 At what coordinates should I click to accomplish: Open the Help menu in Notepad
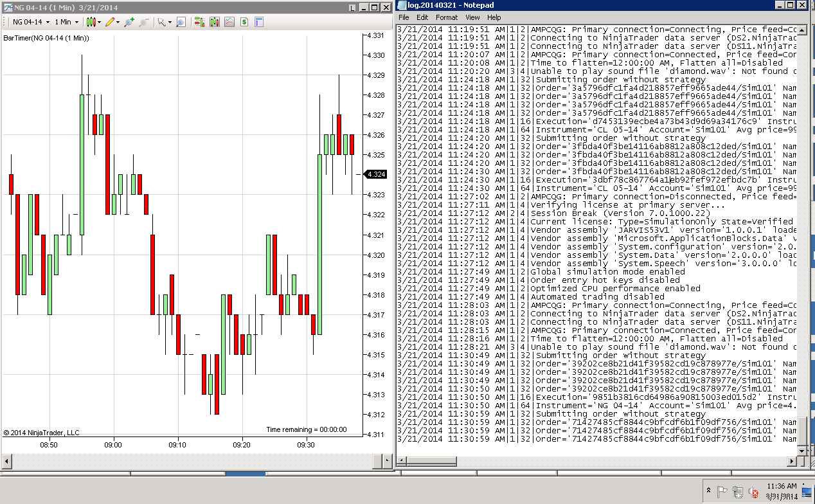tap(494, 17)
